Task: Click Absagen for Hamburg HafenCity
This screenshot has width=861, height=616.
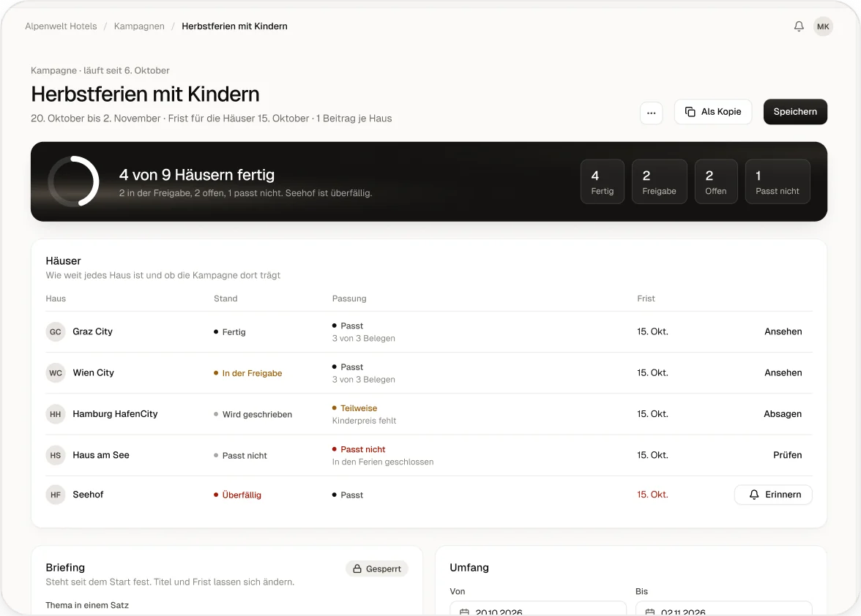Action: coord(783,413)
